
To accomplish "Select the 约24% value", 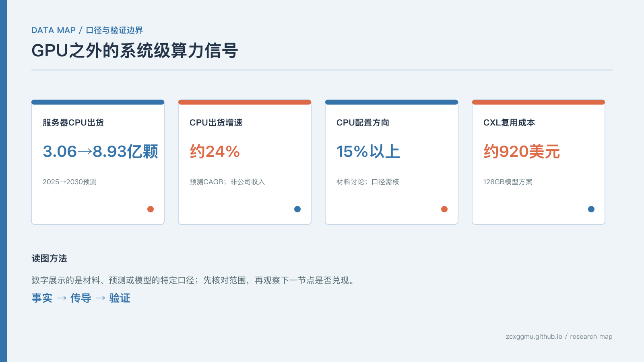I will pyautogui.click(x=215, y=152).
